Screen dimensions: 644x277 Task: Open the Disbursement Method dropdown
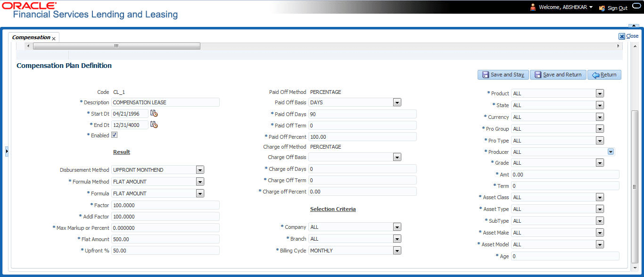pos(200,169)
